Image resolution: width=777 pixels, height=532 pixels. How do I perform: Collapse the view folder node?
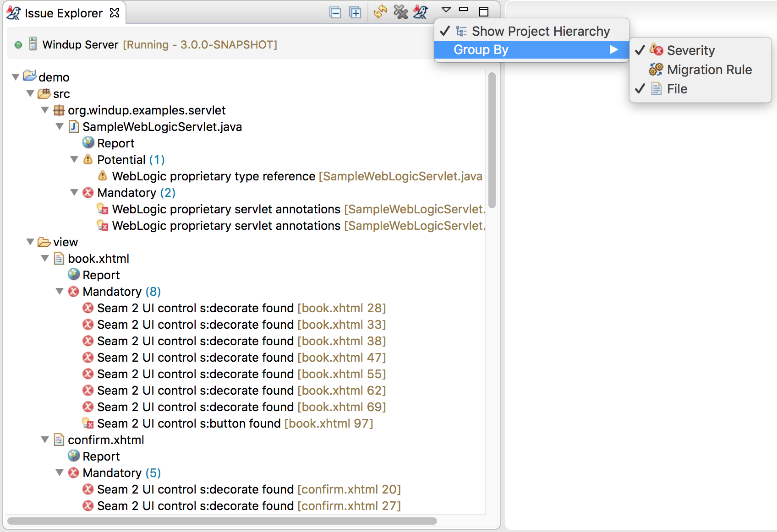30,242
